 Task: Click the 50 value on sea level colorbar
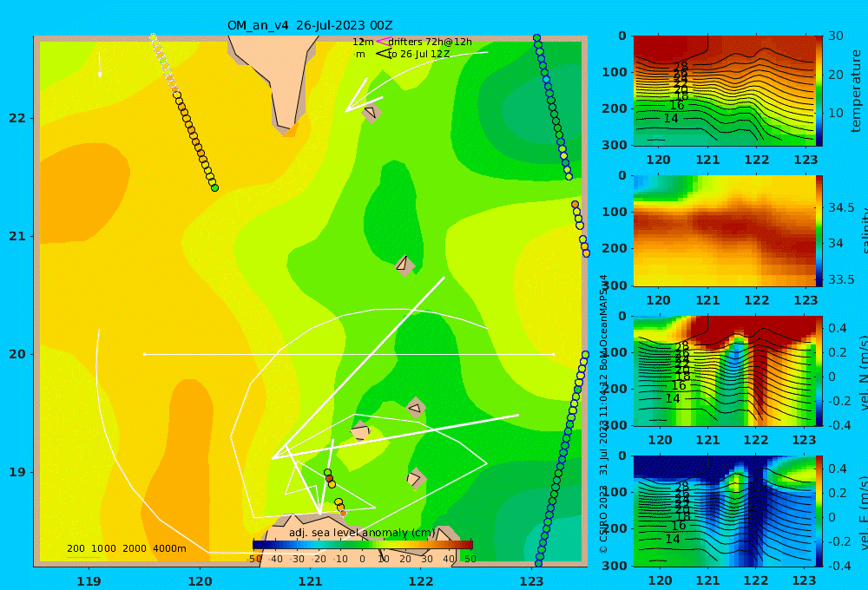(x=470, y=559)
